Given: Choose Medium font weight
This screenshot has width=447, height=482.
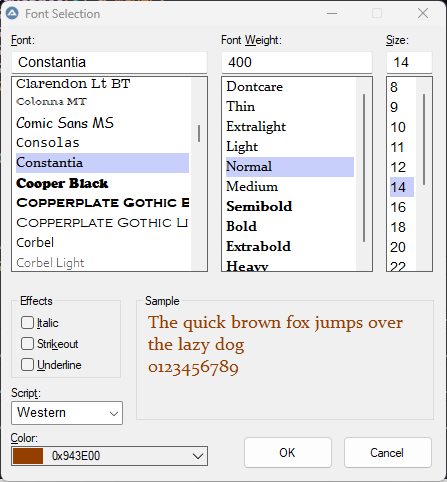Looking at the screenshot, I should pos(290,187).
